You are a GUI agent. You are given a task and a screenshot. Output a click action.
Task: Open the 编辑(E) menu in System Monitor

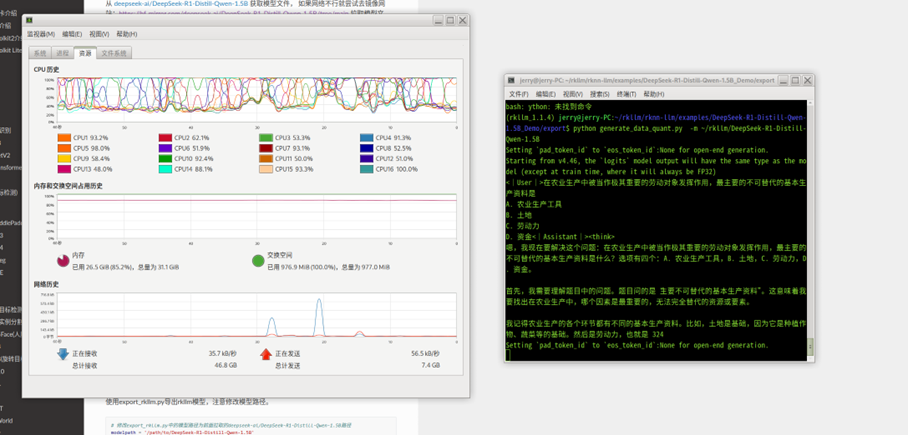[72, 34]
